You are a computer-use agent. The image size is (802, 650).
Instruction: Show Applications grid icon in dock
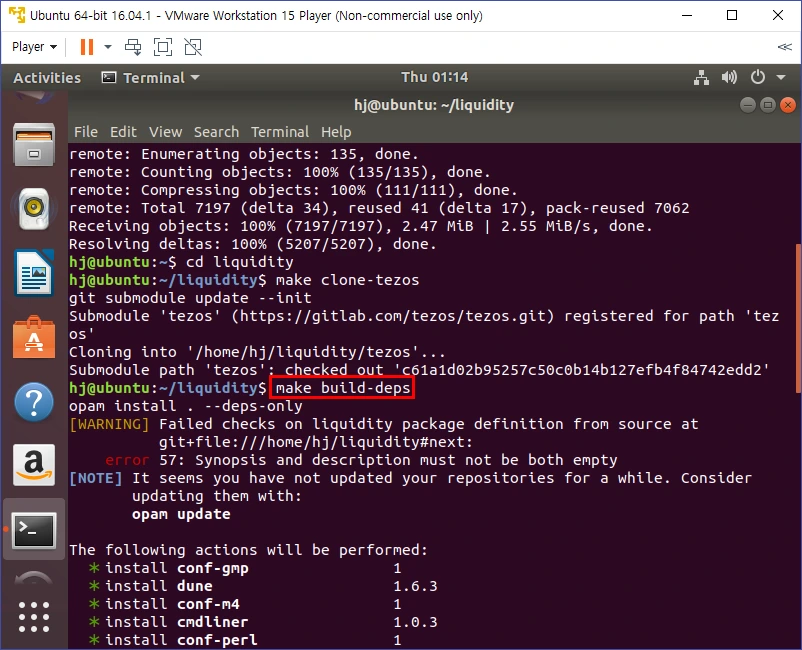click(x=34, y=617)
